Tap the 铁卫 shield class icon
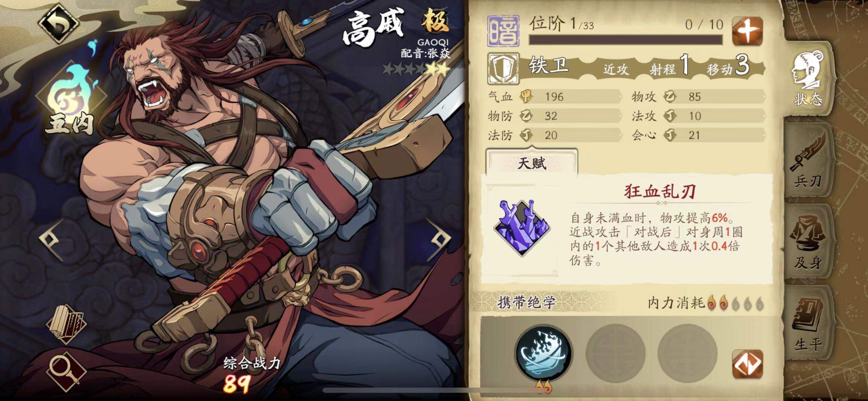The height and width of the screenshot is (401, 868). point(503,69)
